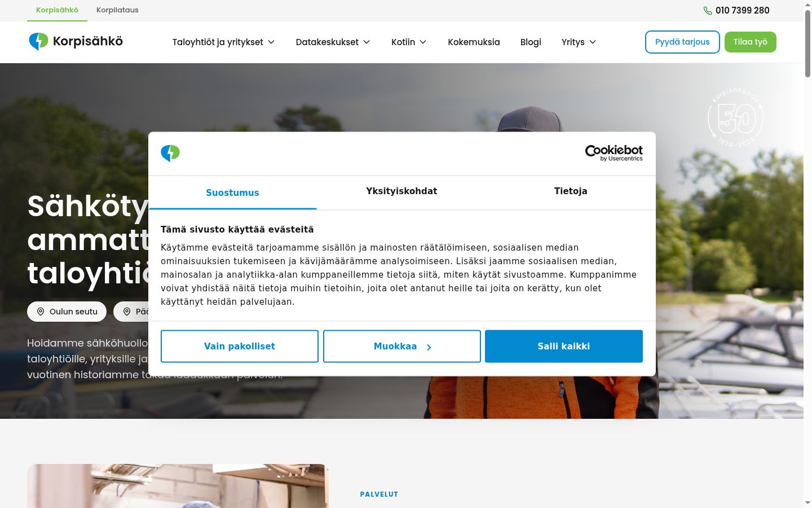This screenshot has width=812, height=508.
Task: Expand the Yritys dropdown
Action: pyautogui.click(x=579, y=42)
